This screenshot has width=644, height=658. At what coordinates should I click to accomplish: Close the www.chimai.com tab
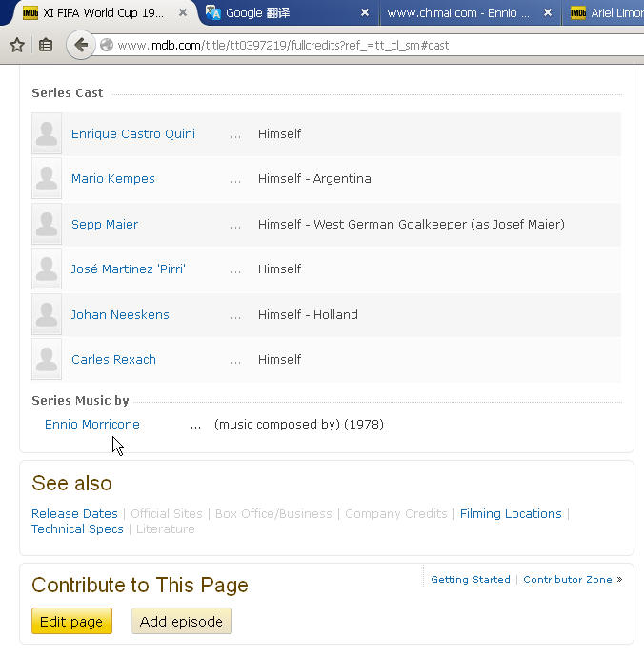pos(548,12)
